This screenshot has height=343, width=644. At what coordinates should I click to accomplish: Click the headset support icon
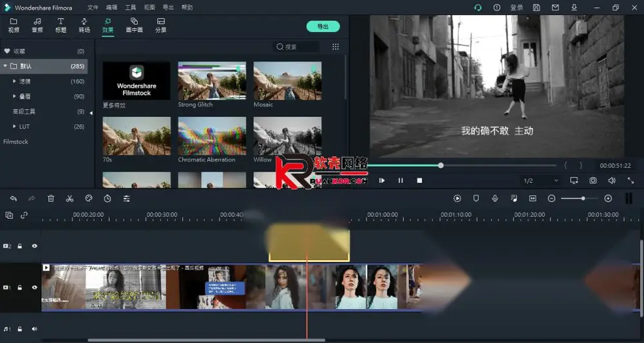click(478, 7)
